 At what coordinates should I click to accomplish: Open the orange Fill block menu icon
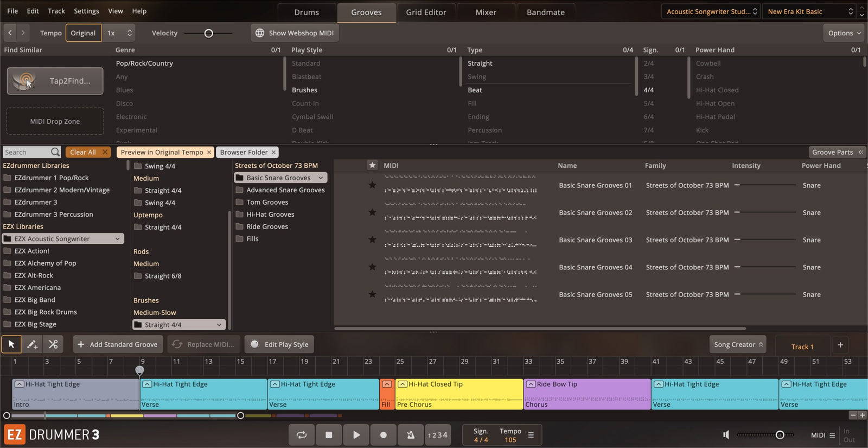coord(387,384)
